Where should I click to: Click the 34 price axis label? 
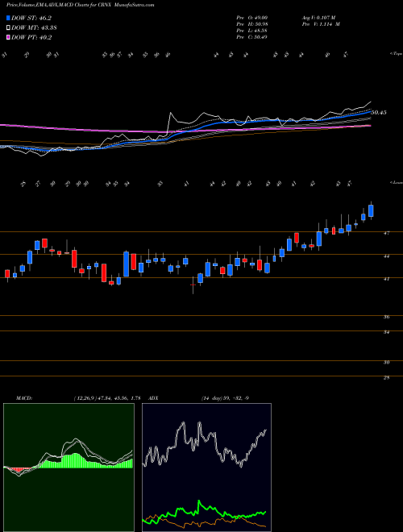click(x=386, y=332)
